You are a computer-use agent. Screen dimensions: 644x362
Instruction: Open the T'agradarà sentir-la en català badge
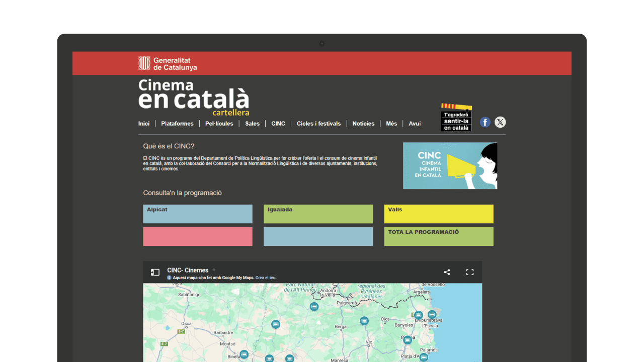point(456,117)
